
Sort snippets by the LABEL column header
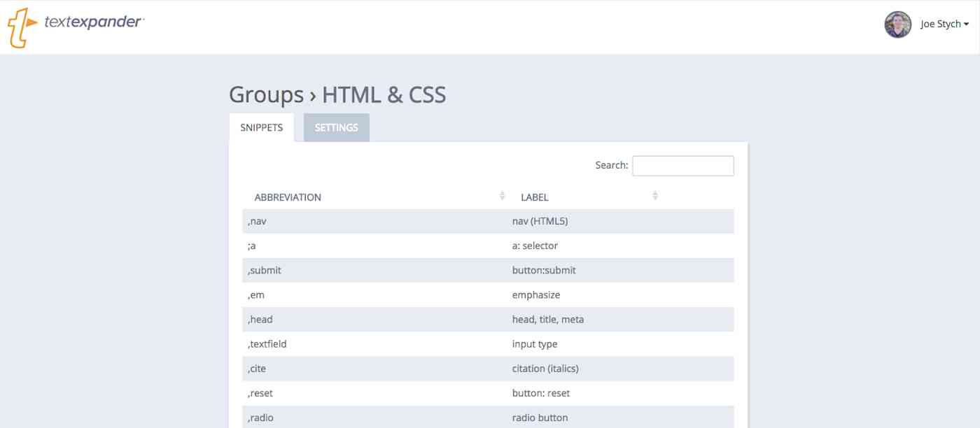click(534, 197)
